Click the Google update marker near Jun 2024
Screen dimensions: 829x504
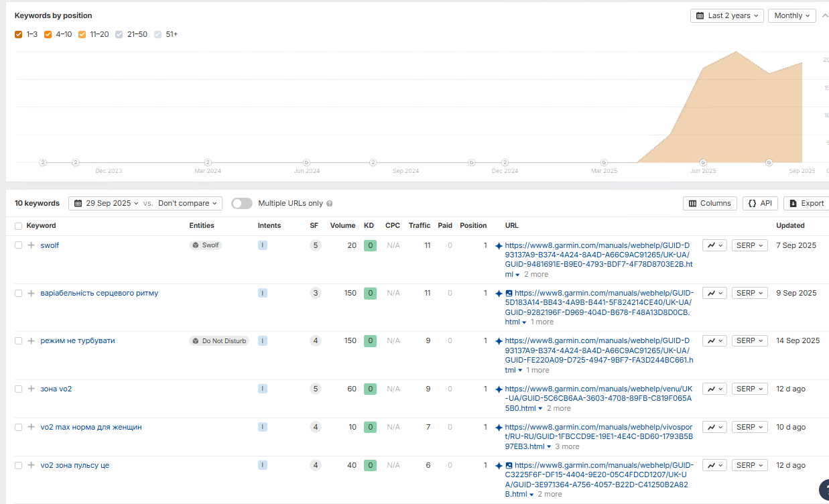point(307,162)
